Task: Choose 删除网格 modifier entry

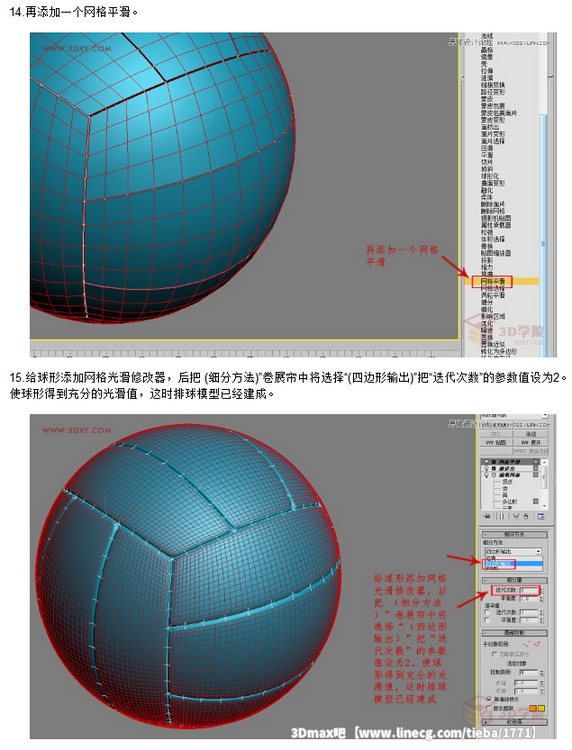Action: pos(493,211)
